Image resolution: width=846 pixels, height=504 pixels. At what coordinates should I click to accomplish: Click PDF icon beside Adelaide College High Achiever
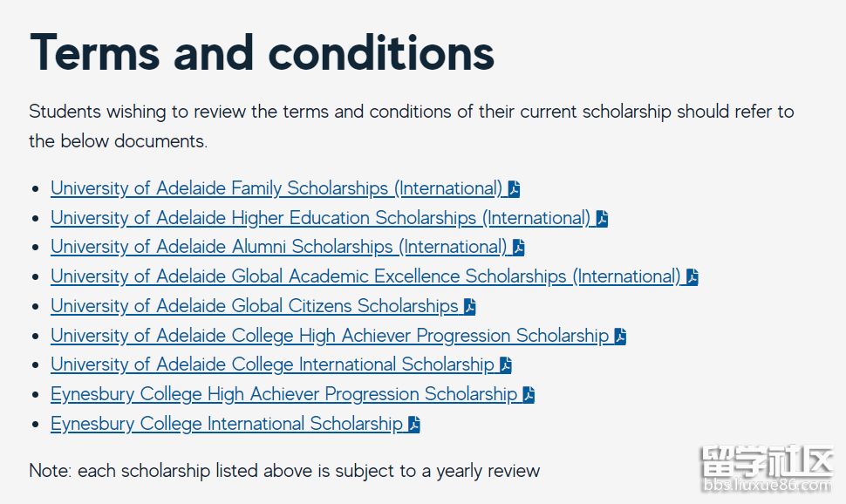620,337
